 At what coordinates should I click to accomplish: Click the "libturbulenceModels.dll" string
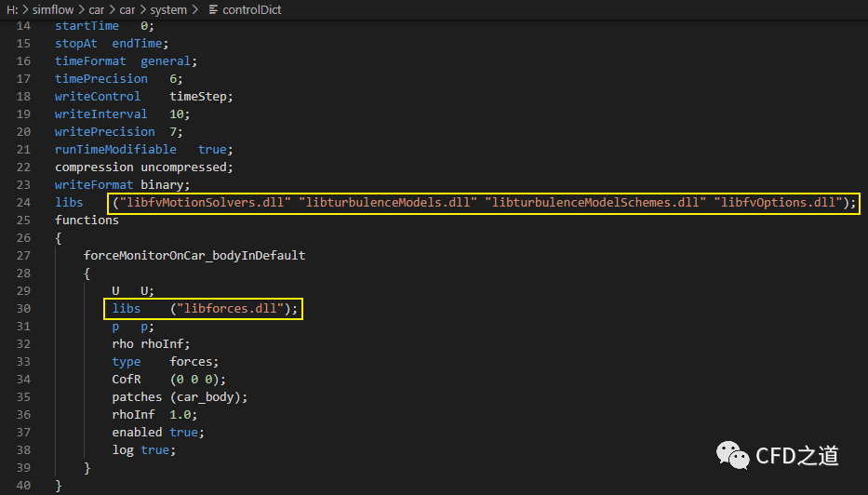pyautogui.click(x=391, y=202)
